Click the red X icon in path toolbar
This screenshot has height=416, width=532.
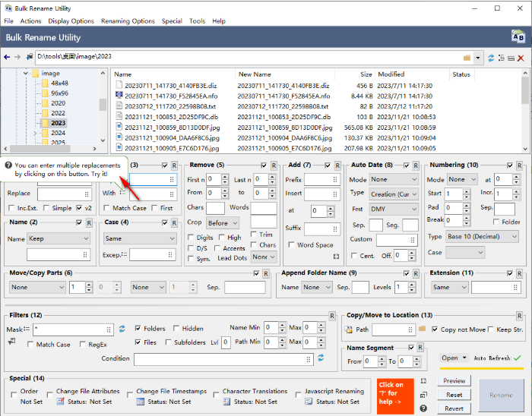(521, 58)
